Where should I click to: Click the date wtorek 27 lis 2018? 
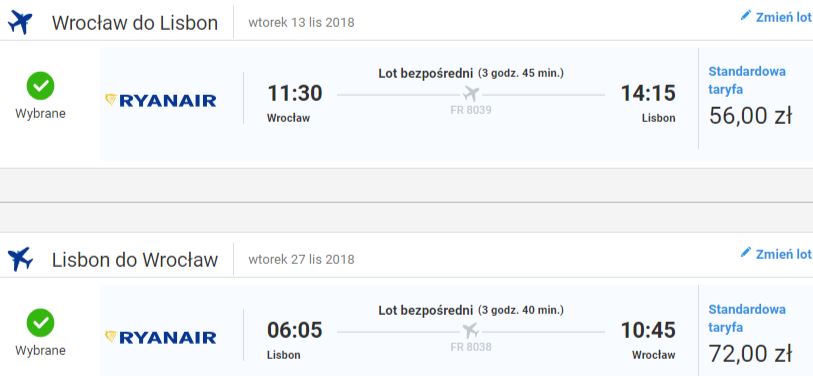pos(301,259)
